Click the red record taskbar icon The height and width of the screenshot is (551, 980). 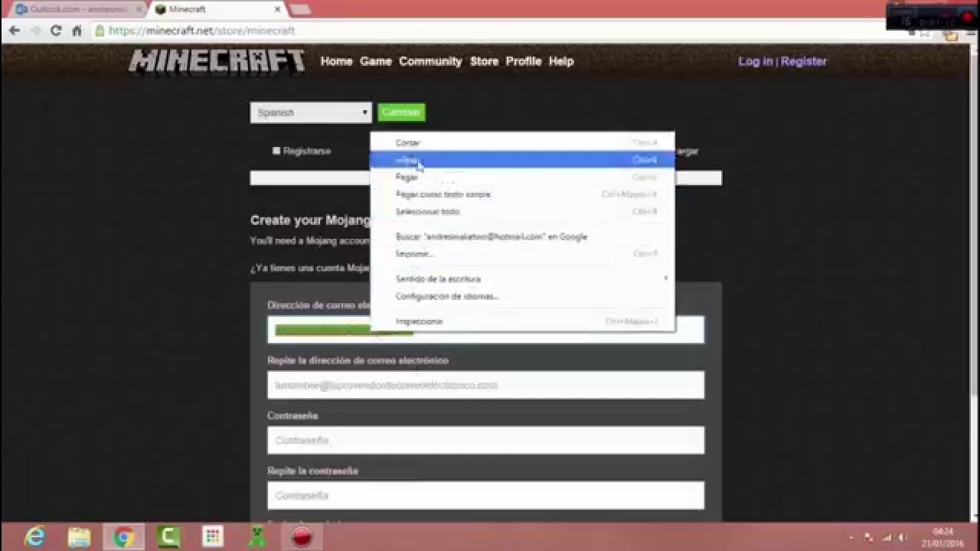coord(302,537)
